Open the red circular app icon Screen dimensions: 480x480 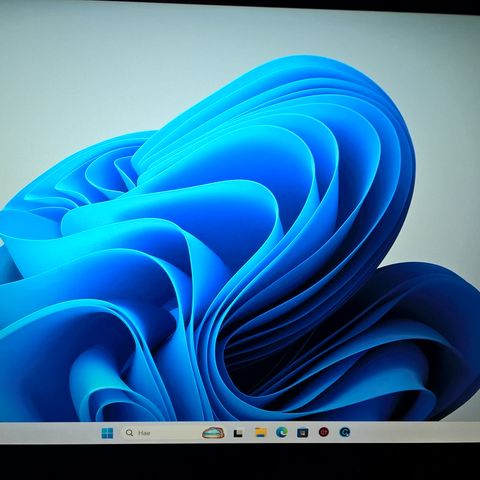(323, 432)
